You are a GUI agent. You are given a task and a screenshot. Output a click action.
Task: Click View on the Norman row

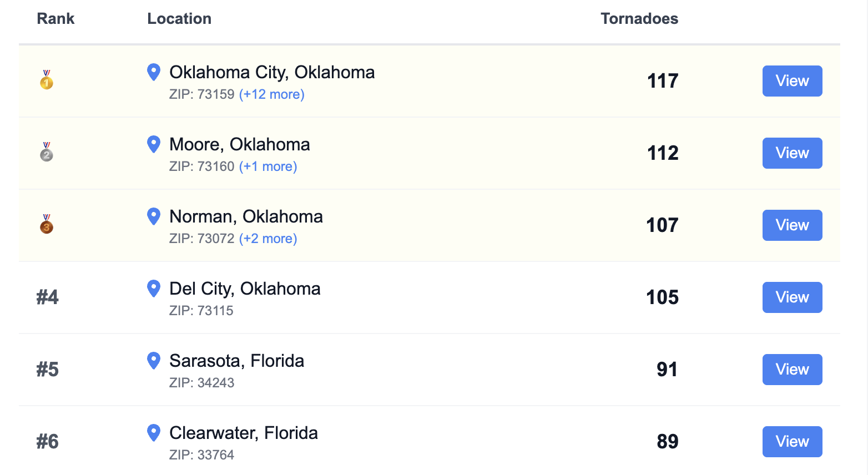tap(792, 225)
